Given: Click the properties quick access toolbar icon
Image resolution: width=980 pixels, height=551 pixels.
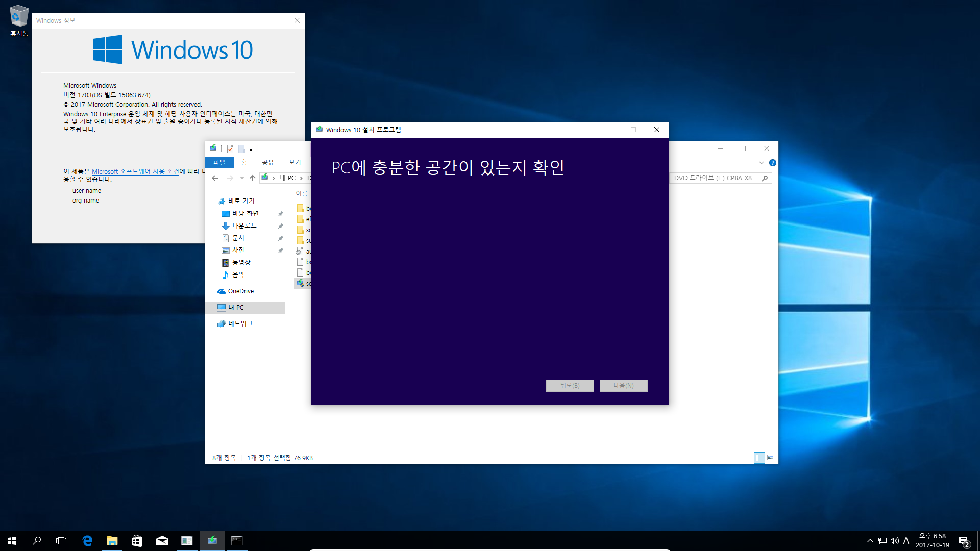Looking at the screenshot, I should click(230, 149).
